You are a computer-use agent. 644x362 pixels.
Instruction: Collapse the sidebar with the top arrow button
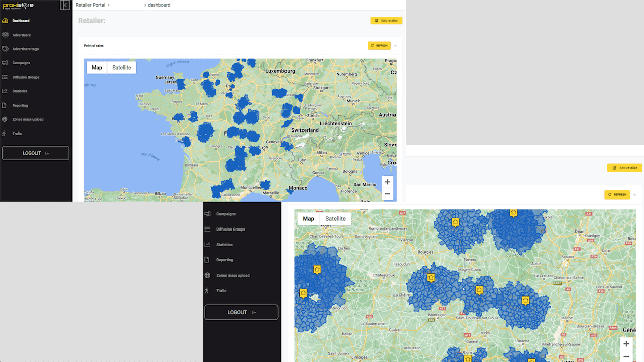tap(65, 5)
